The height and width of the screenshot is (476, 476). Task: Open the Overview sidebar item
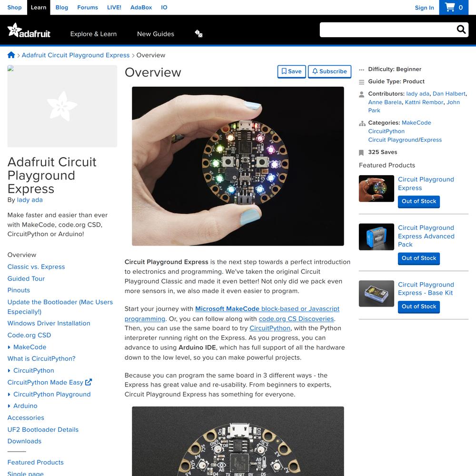point(22,255)
